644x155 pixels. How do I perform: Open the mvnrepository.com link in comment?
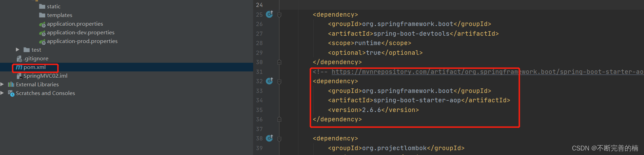pos(487,72)
